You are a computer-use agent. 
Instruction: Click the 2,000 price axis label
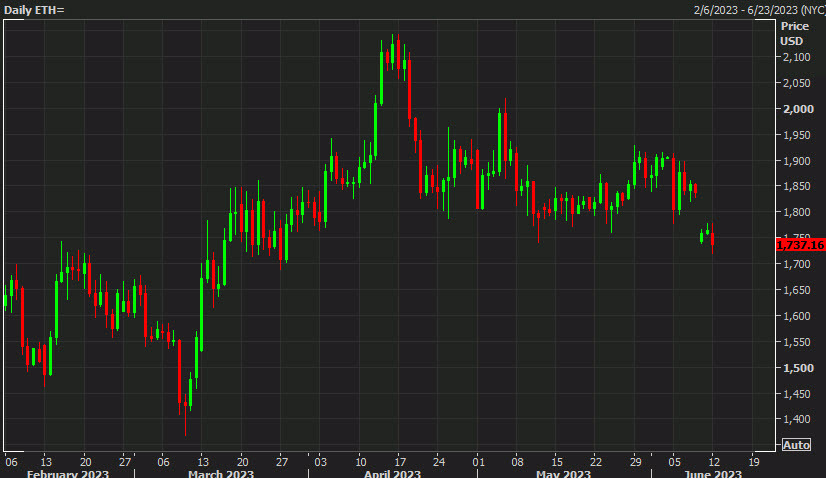[x=797, y=109]
